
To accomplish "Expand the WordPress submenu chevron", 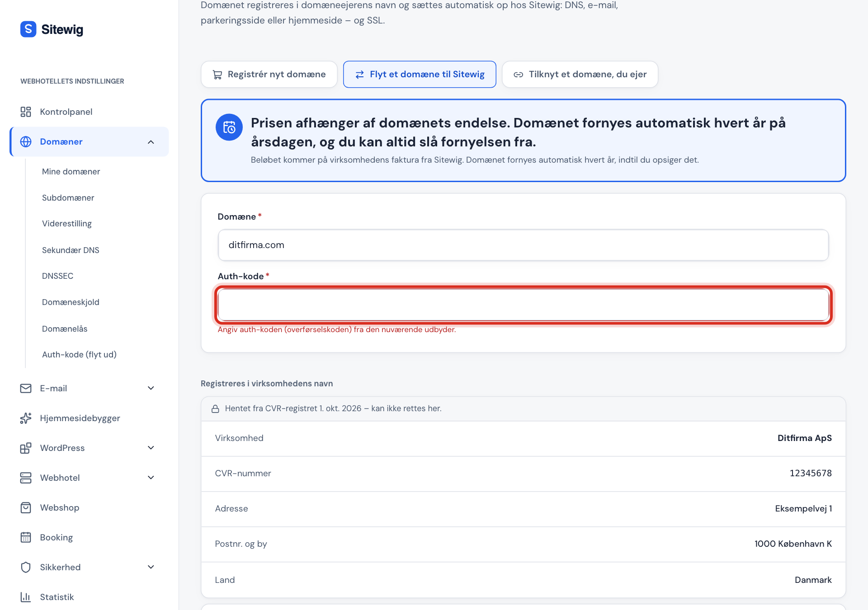I will 151,448.
